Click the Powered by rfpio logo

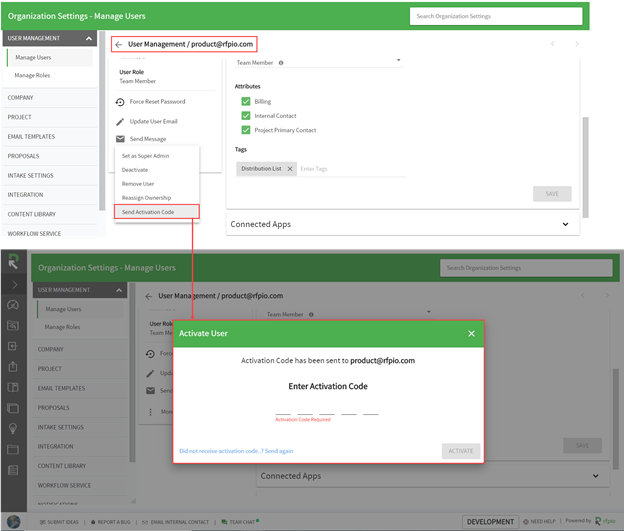tap(605, 521)
